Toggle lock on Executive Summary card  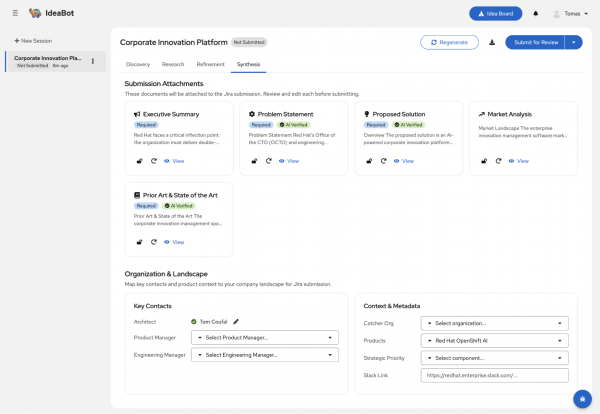140,161
